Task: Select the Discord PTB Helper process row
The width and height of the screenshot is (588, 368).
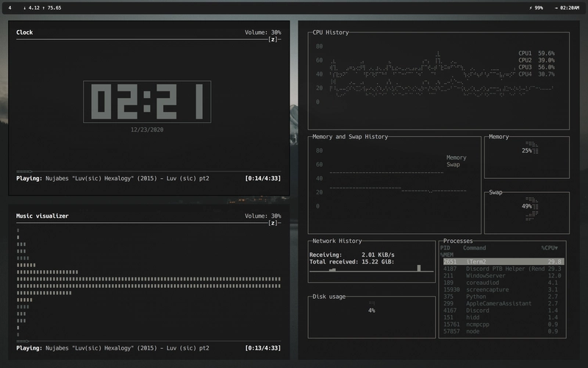Action: pyautogui.click(x=502, y=269)
